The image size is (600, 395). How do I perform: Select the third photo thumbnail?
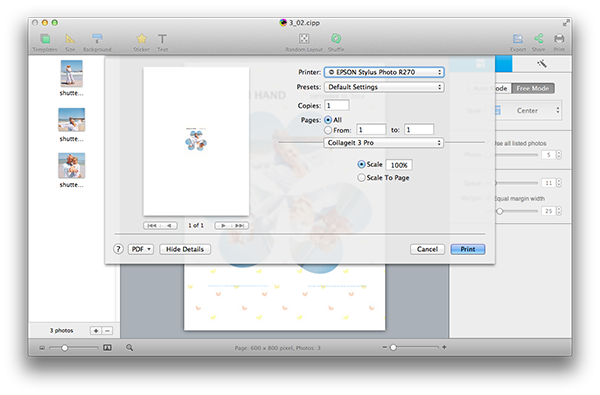tap(72, 166)
